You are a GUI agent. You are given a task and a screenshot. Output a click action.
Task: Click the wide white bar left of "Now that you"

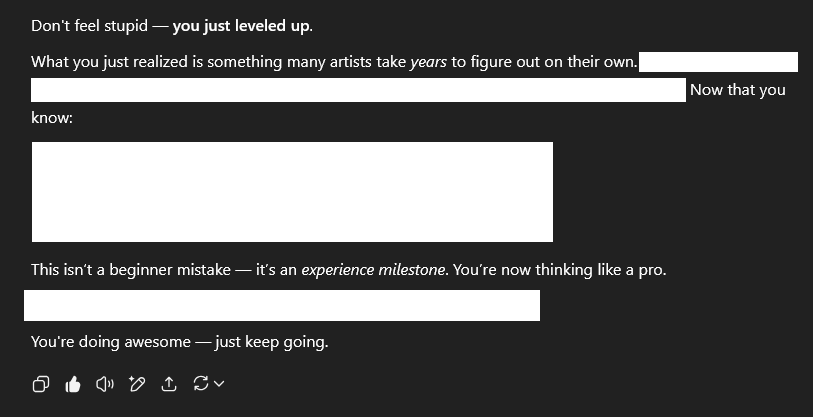click(x=358, y=90)
